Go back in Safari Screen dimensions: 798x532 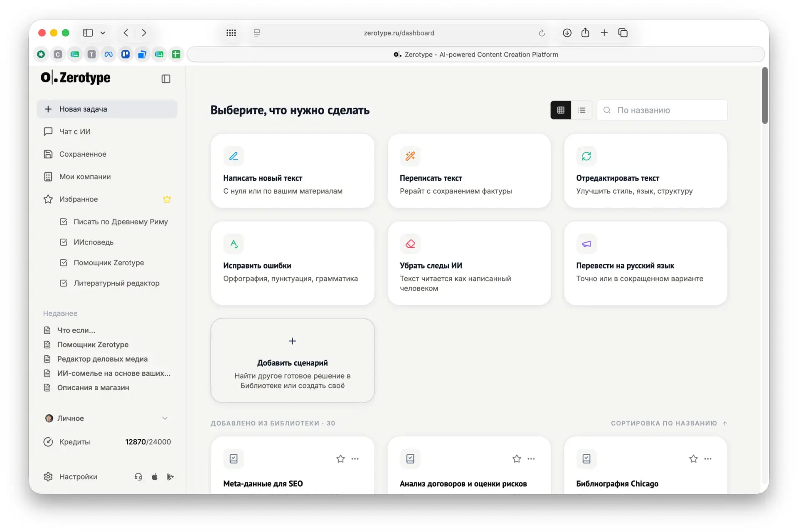[126, 33]
